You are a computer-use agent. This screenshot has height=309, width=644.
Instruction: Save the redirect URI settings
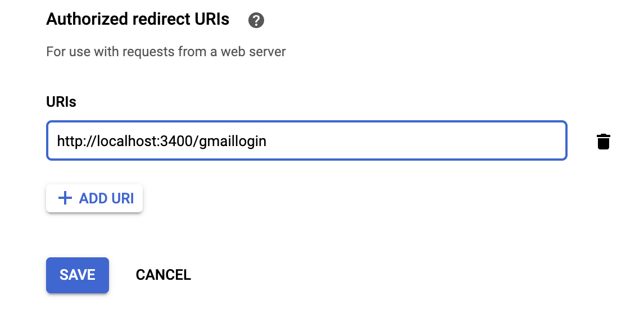point(77,275)
